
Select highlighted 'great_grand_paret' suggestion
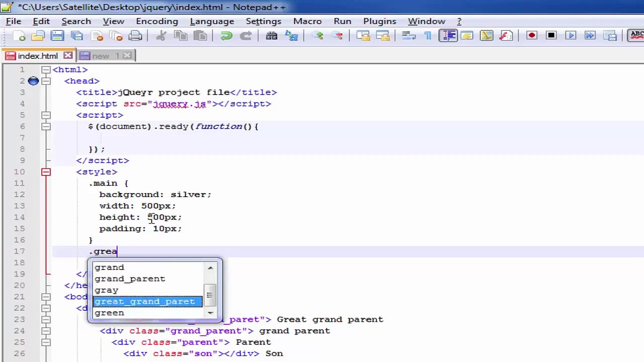pyautogui.click(x=148, y=302)
